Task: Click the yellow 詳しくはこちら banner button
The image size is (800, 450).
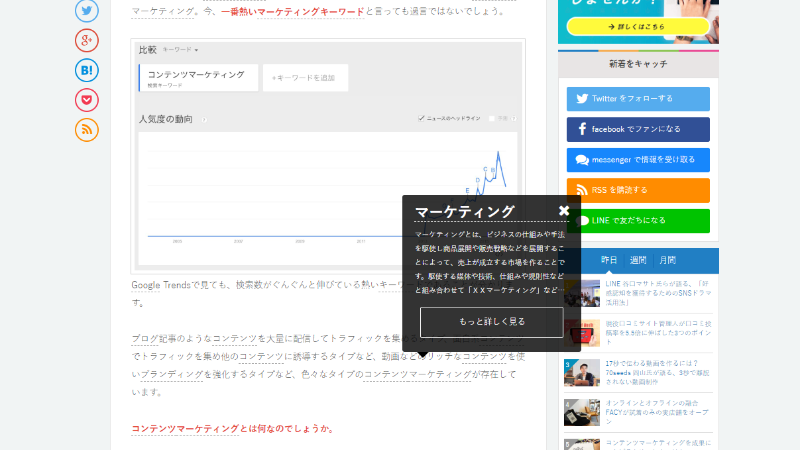Action: pyautogui.click(x=638, y=27)
